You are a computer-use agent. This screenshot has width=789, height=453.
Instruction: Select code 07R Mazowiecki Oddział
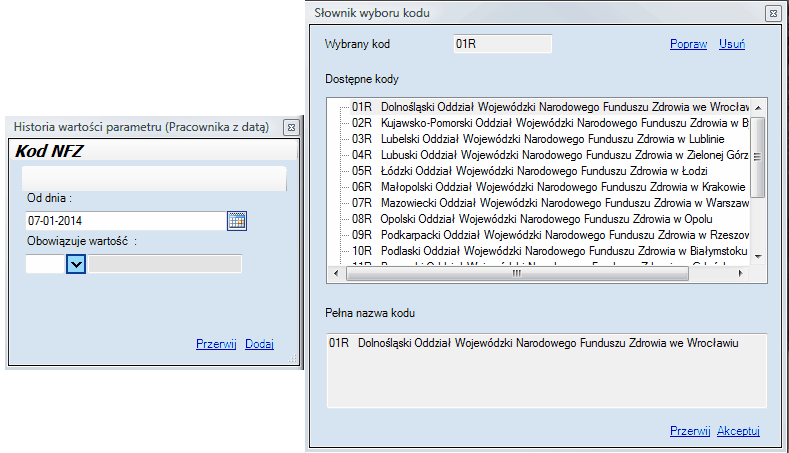[x=550, y=203]
